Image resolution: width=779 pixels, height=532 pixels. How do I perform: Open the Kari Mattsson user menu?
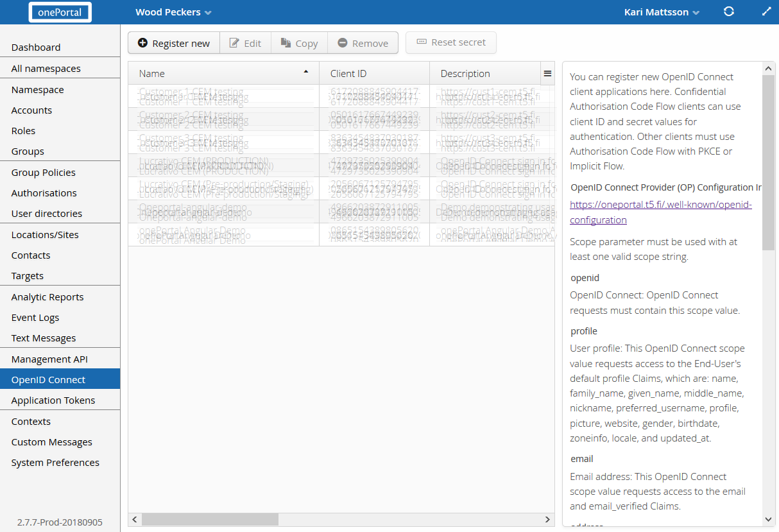662,12
